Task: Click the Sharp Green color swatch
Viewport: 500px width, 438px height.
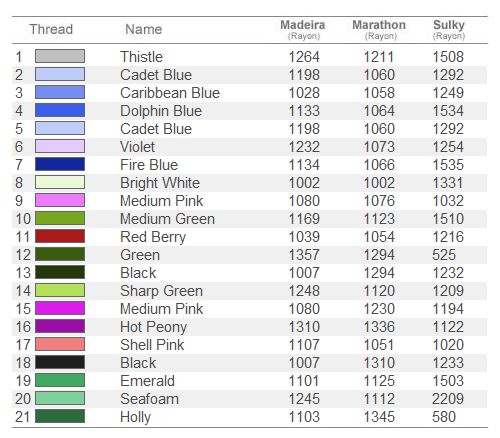Action: point(60,290)
